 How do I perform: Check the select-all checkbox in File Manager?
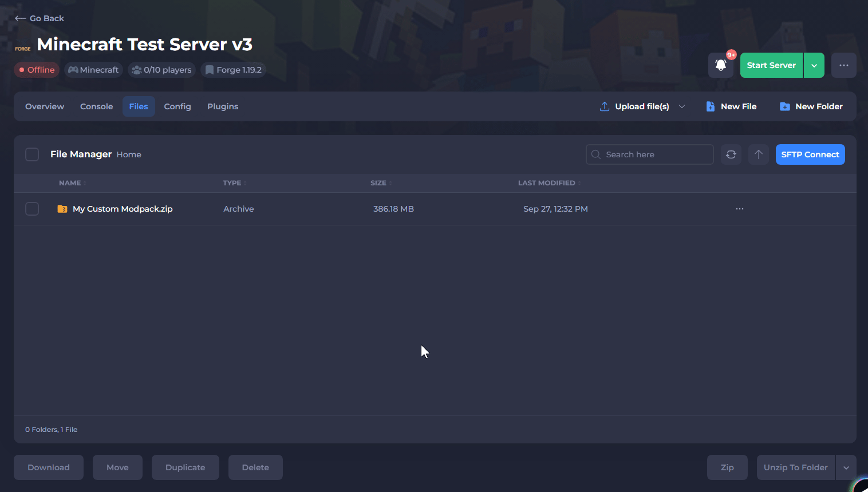pyautogui.click(x=32, y=154)
